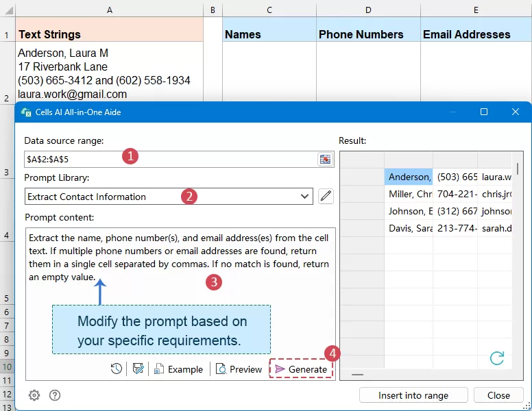Select the '704-221-' result cell

pos(455,194)
